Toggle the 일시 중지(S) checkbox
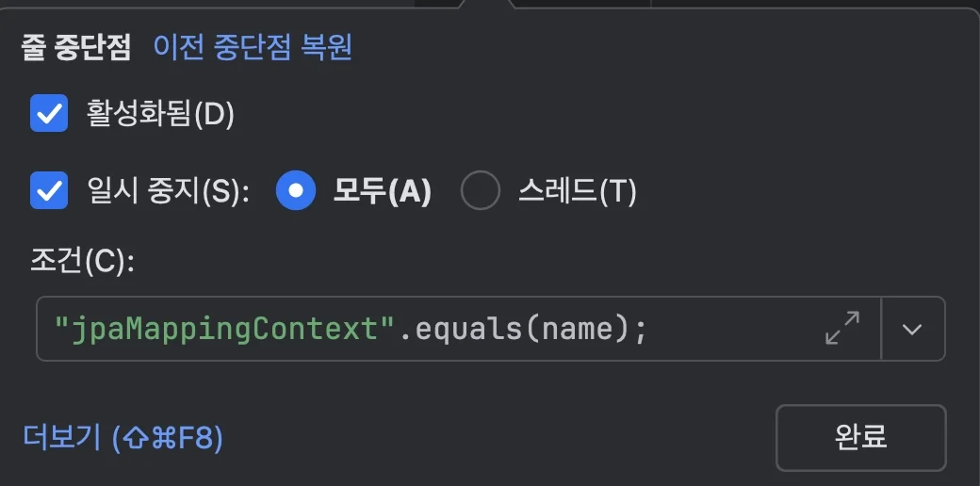Image resolution: width=980 pixels, height=486 pixels. tap(49, 191)
